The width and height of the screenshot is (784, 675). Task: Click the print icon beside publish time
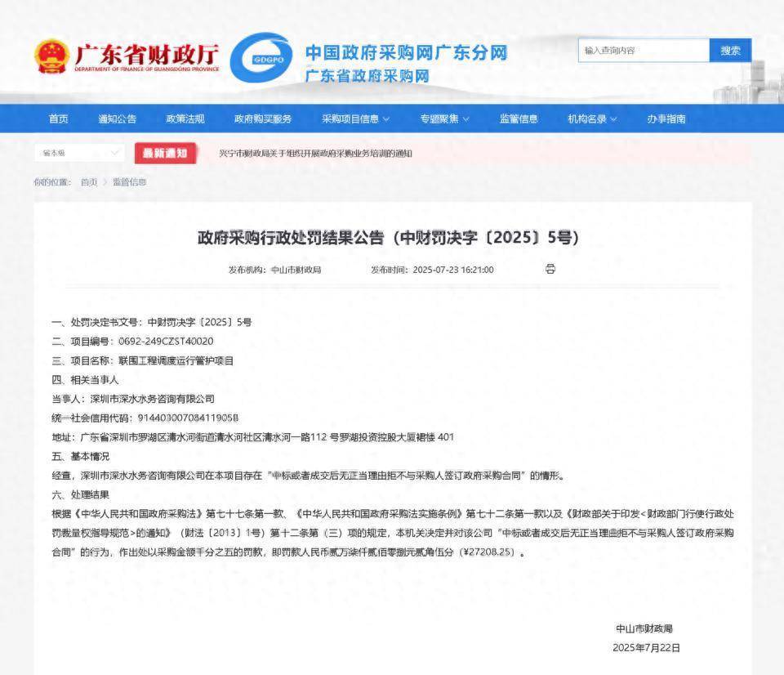[550, 269]
